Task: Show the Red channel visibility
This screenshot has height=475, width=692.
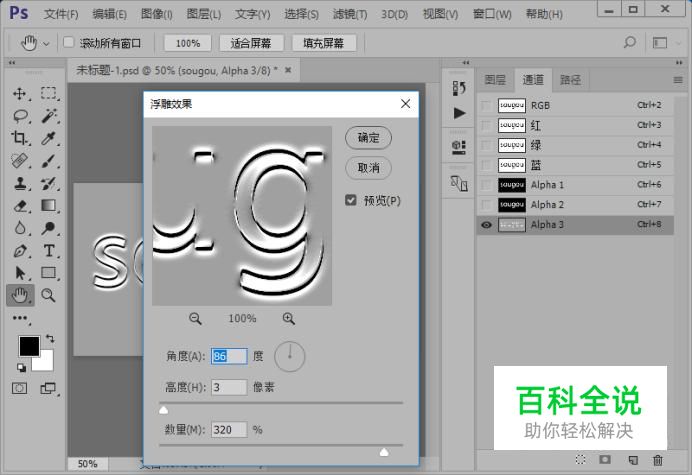Action: [486, 125]
